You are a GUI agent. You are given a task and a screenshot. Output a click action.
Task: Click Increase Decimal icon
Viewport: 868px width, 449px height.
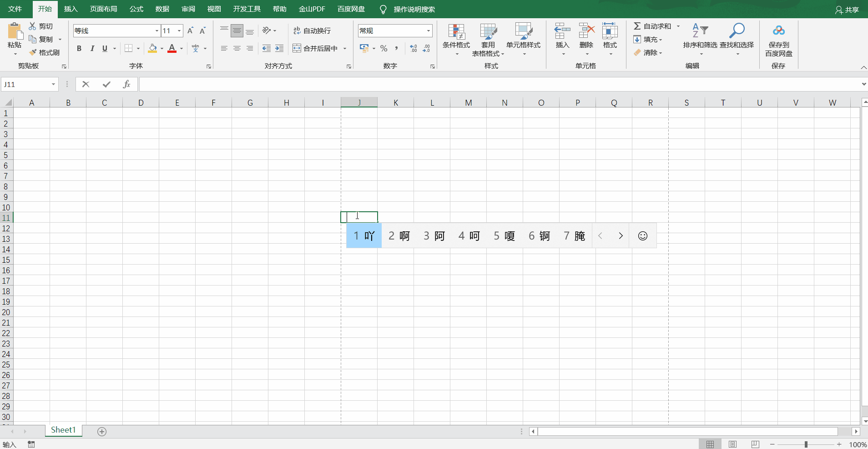coord(414,48)
